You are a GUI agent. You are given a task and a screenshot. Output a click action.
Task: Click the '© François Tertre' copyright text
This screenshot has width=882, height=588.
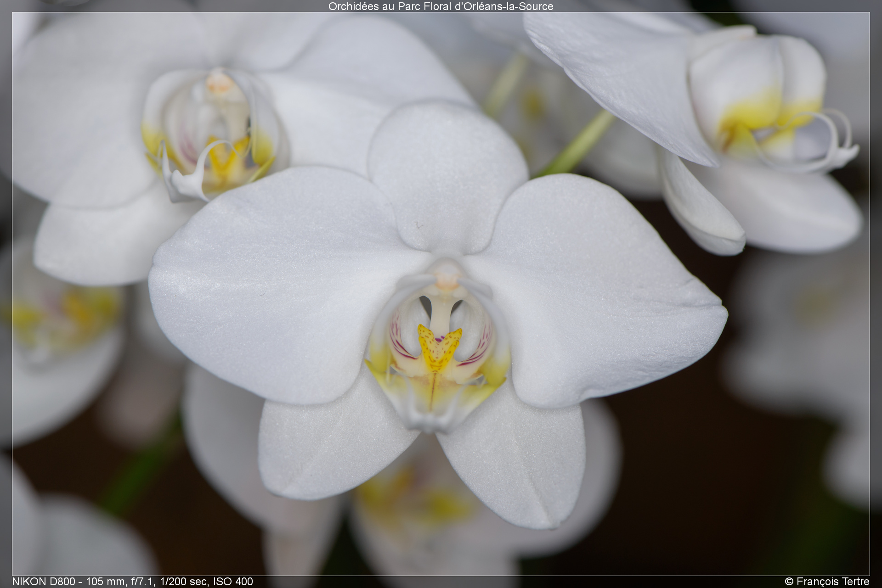827,582
